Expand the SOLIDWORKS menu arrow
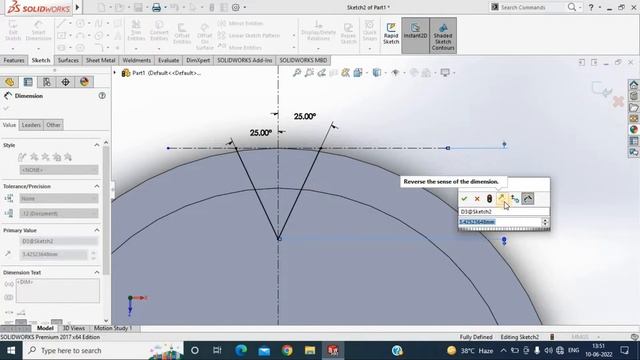 click(x=77, y=7)
